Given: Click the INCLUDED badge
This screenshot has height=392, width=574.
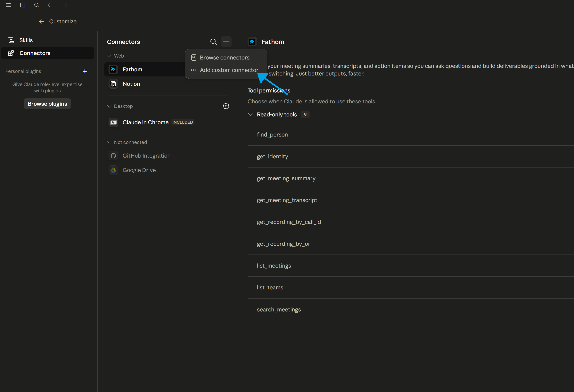Looking at the screenshot, I should 183,122.
